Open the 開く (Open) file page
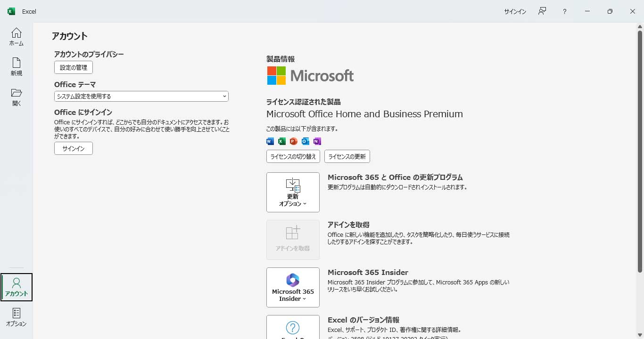Viewport: 644px width, 339px height. (x=17, y=97)
